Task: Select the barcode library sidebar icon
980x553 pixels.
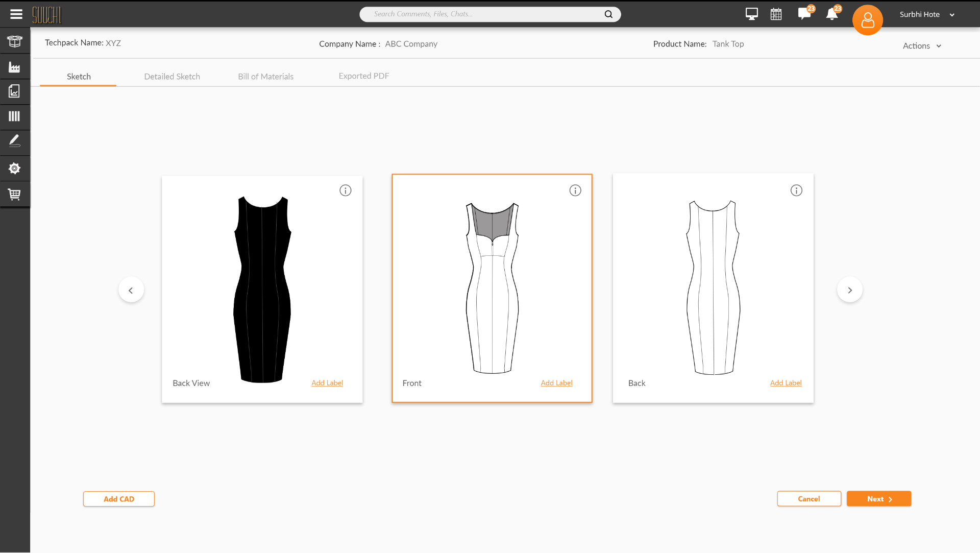Action: [14, 116]
